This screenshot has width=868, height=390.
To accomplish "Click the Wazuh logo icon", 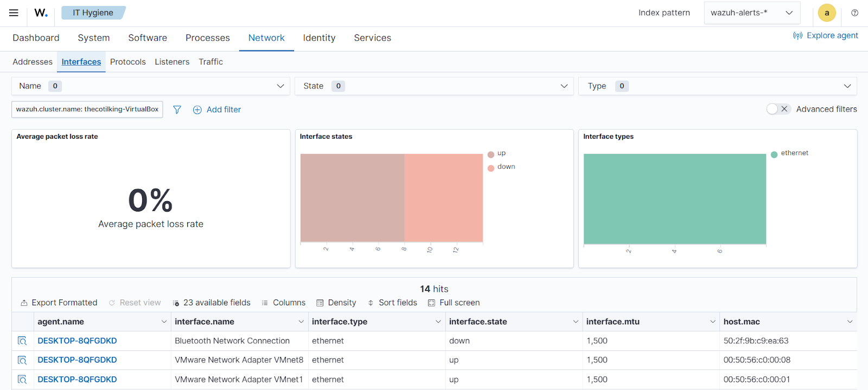I will pyautogui.click(x=41, y=12).
